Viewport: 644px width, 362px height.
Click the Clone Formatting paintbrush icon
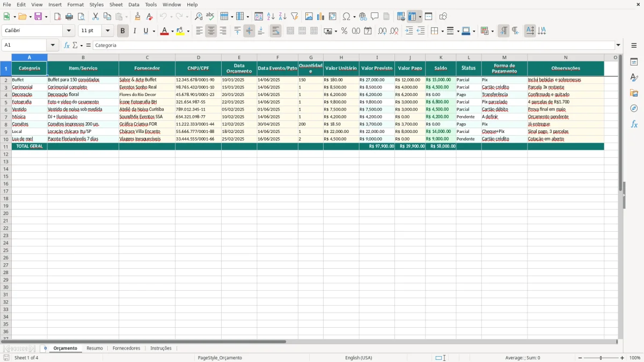137,17
